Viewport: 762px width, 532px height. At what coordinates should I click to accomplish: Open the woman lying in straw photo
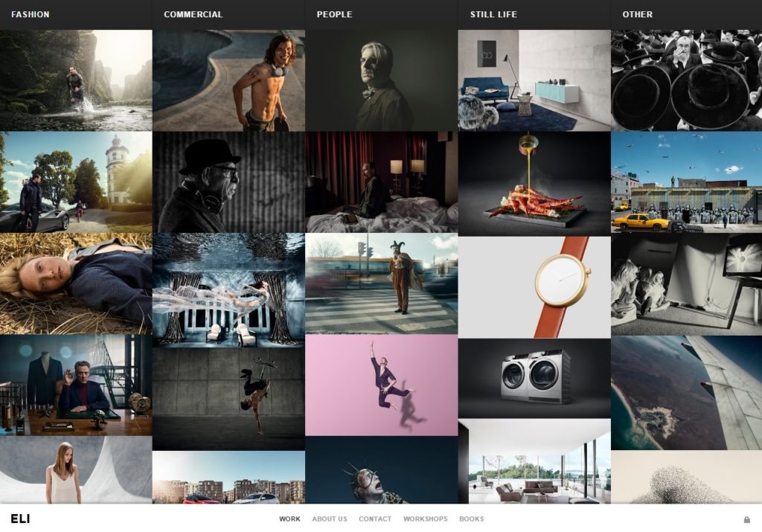click(75, 283)
